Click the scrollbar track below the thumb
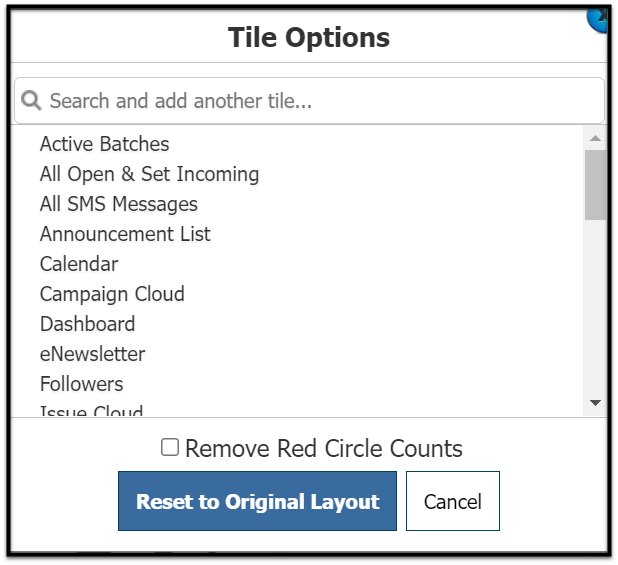This screenshot has width=618, height=565. pos(595,305)
